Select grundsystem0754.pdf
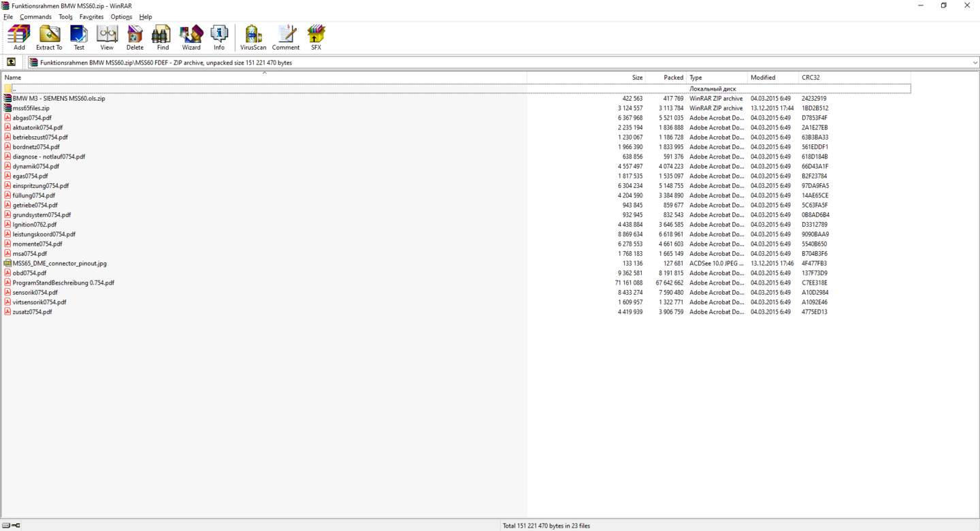The height and width of the screenshot is (531, 980). (42, 215)
